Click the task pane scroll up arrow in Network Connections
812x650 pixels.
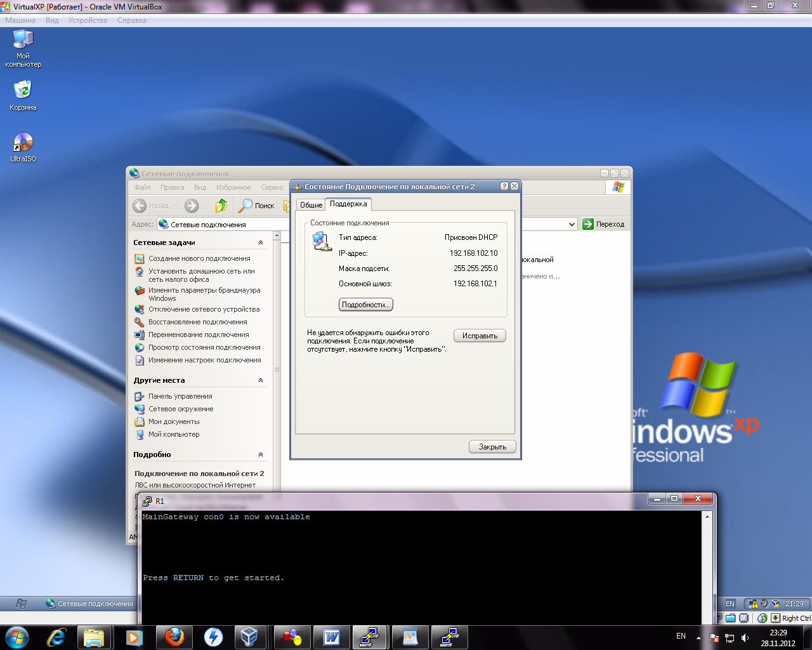point(277,236)
